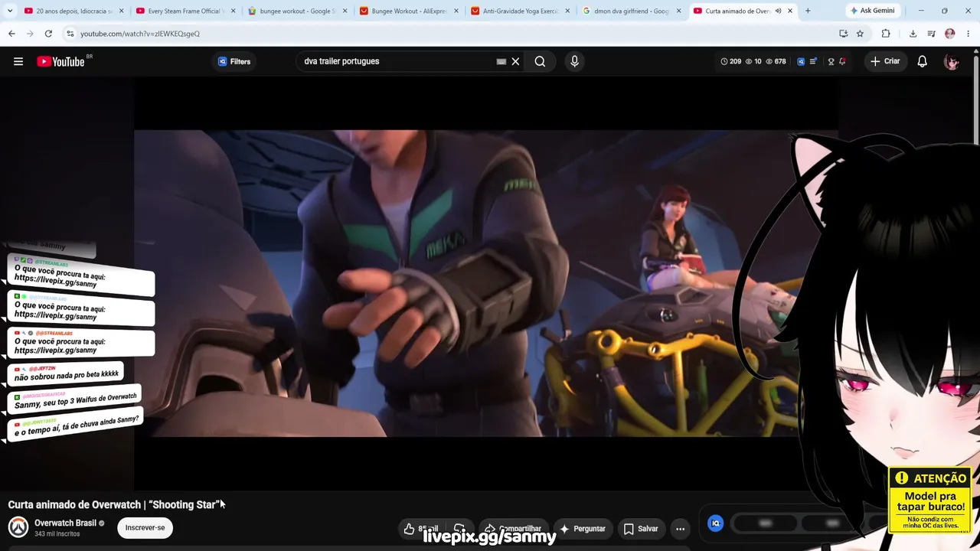Screen dimensions: 980x551
Task: Clear the search query with the X
Action: (x=515, y=61)
